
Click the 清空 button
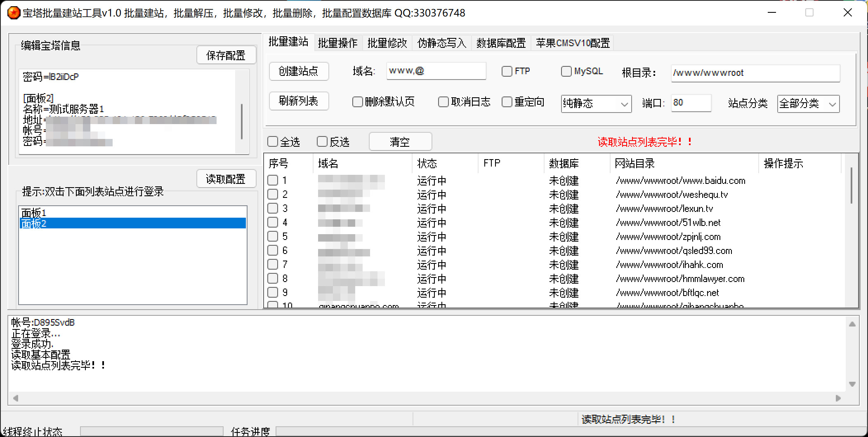pyautogui.click(x=400, y=142)
